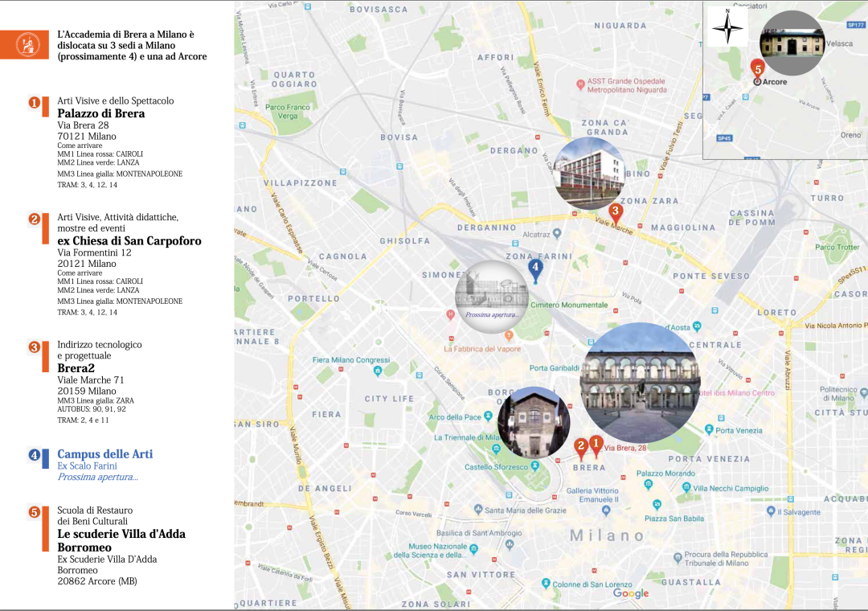This screenshot has height=611, width=868.
Task: Click the Porta Garibaldi map label
Action: tap(554, 368)
